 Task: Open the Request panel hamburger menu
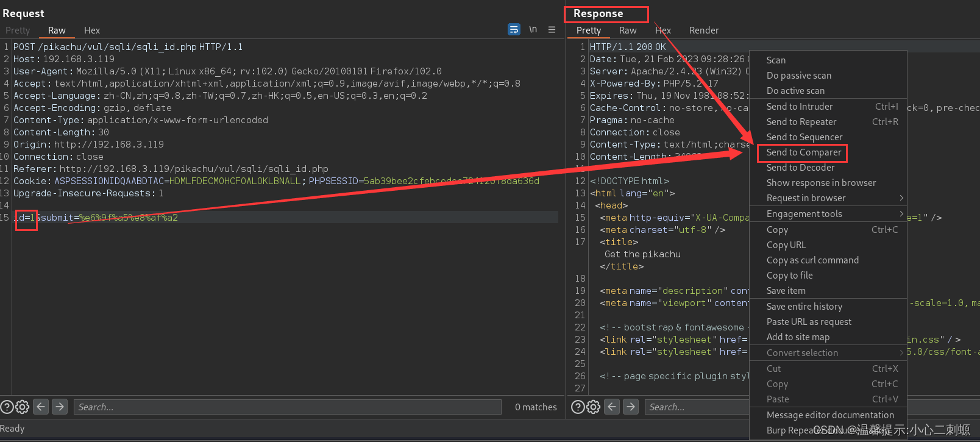pos(552,29)
